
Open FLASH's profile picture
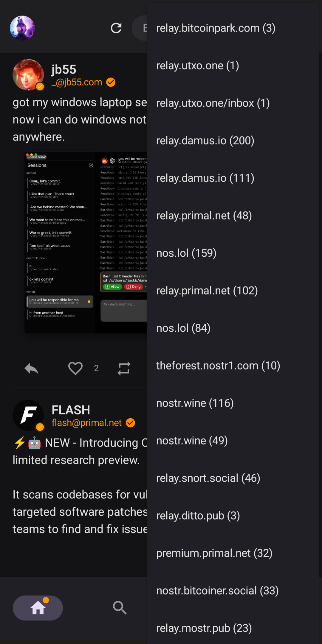point(28,415)
